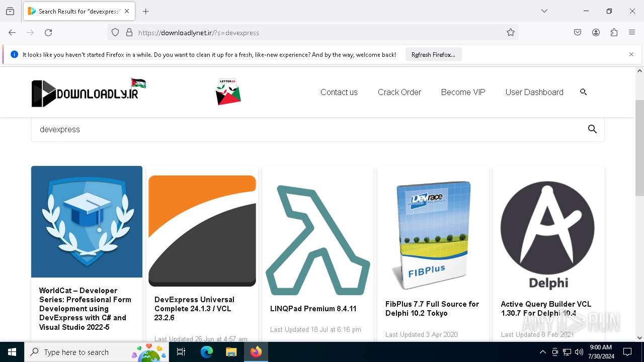Open Task View on taskbar
Image resolution: width=644 pixels, height=362 pixels.
coord(181,352)
